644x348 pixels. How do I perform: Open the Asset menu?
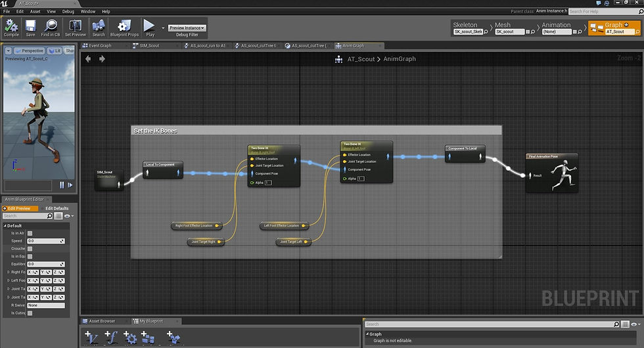35,12
